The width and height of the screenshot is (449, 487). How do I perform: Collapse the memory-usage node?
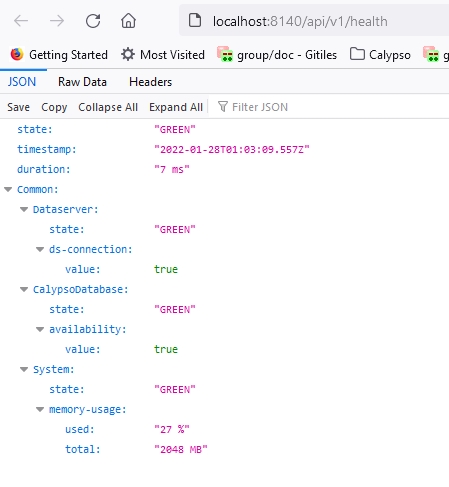pyautogui.click(x=40, y=410)
